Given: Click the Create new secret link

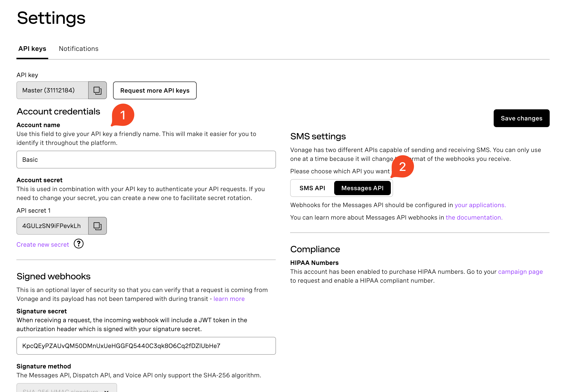Looking at the screenshot, I should click(42, 244).
